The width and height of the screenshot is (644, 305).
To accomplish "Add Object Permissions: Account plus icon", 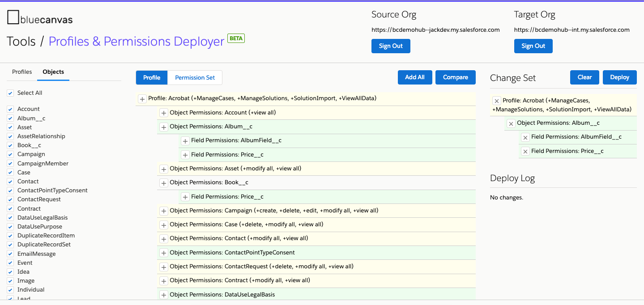I will click(x=163, y=113).
